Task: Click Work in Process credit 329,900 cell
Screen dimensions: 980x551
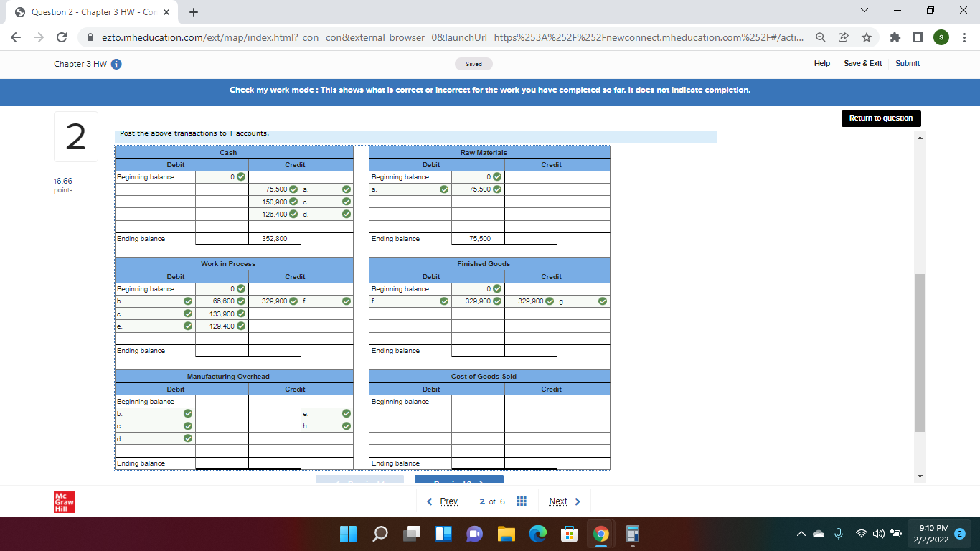Action: [x=275, y=301]
